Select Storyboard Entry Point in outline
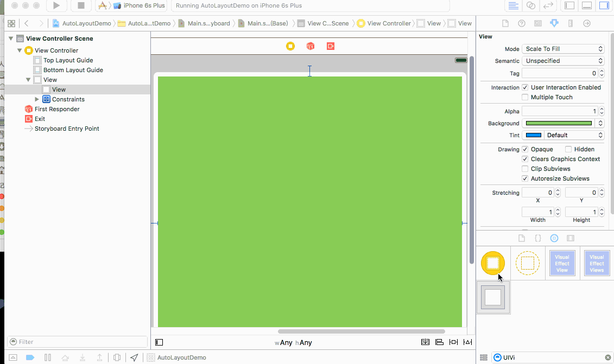Viewport: 614px width, 364px height. click(x=67, y=129)
